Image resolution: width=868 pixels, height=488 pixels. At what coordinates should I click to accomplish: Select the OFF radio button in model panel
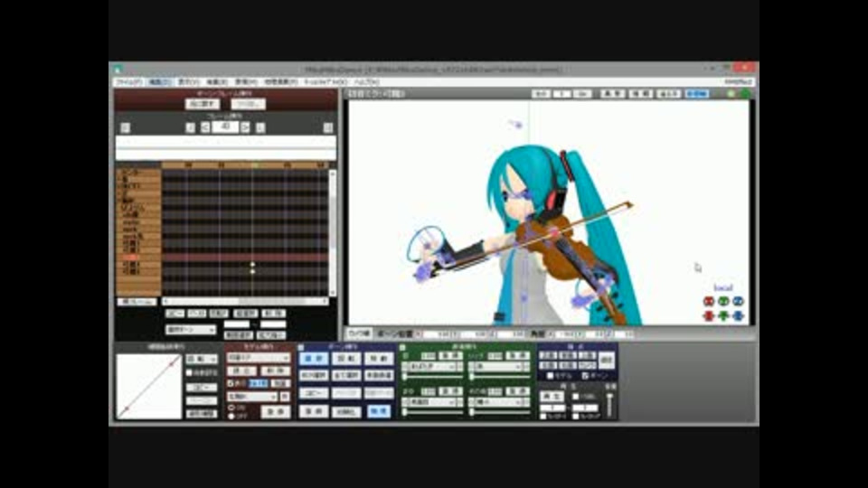point(231,416)
